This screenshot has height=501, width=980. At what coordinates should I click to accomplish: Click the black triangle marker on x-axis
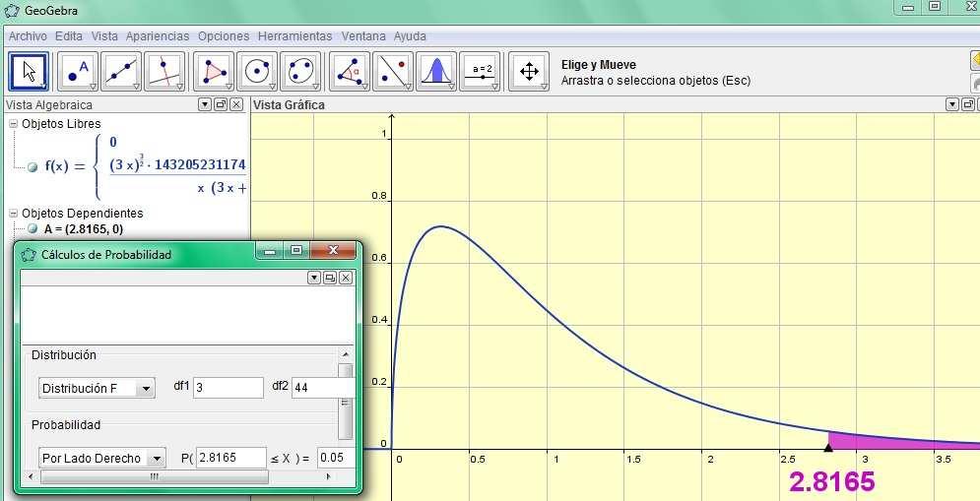pyautogui.click(x=828, y=447)
